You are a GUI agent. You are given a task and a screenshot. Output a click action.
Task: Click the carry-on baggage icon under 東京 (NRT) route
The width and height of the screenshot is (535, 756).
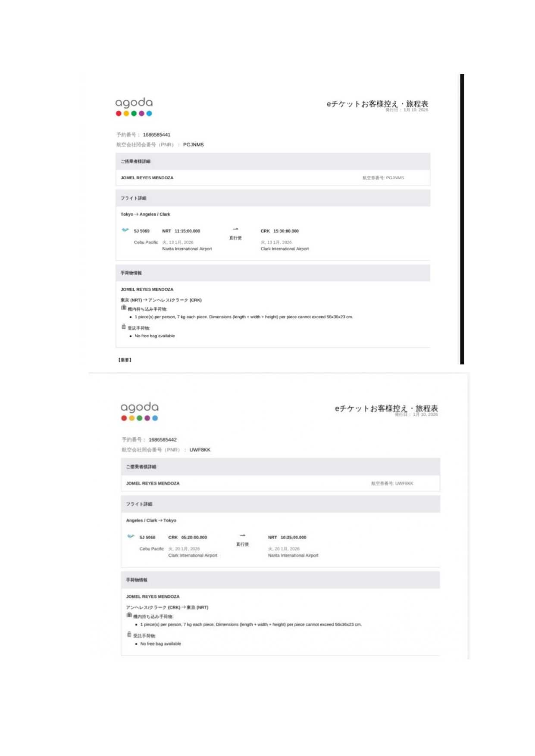[124, 308]
